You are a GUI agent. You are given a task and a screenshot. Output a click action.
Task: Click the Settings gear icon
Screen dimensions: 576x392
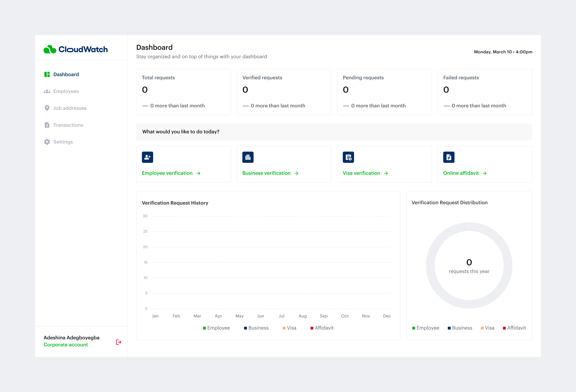tap(47, 142)
